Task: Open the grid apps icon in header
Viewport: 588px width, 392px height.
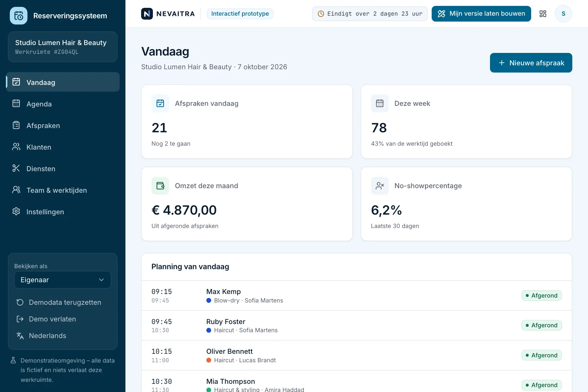Action: pos(543,14)
